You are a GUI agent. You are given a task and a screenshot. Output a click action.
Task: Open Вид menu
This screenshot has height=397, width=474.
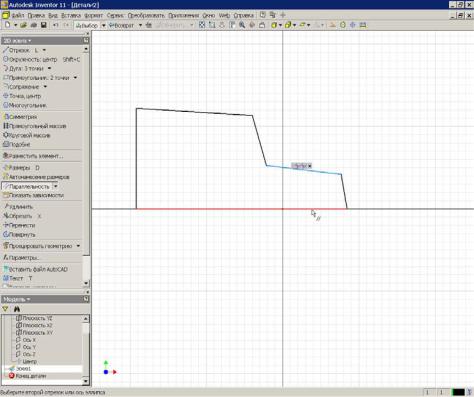(x=53, y=15)
